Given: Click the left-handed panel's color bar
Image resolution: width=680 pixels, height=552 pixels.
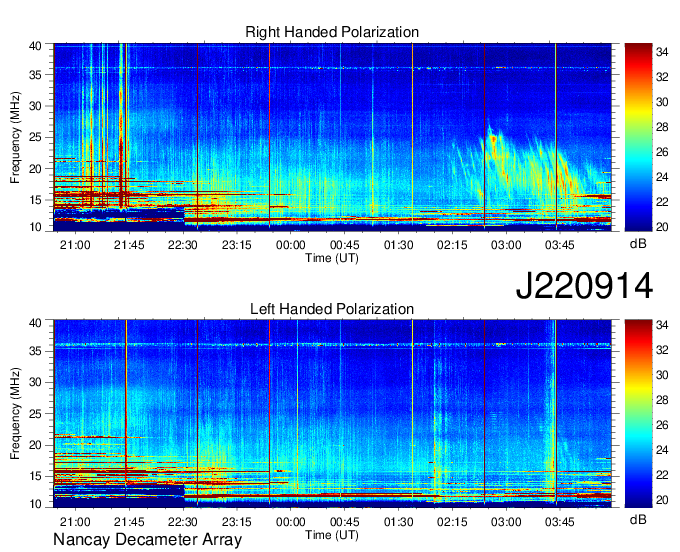Looking at the screenshot, I should point(638,414).
